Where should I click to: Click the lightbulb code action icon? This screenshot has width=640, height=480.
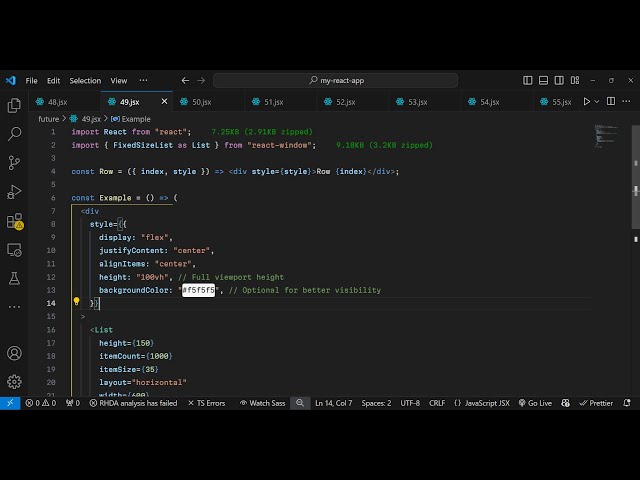point(76,301)
